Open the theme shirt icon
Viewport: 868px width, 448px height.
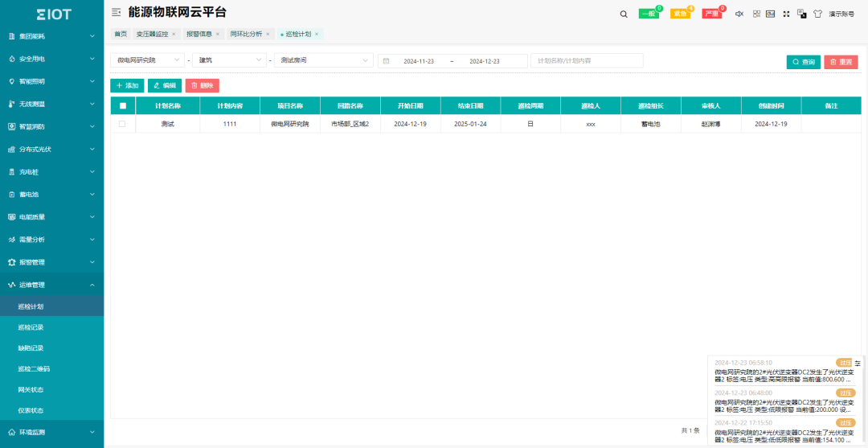pyautogui.click(x=817, y=14)
